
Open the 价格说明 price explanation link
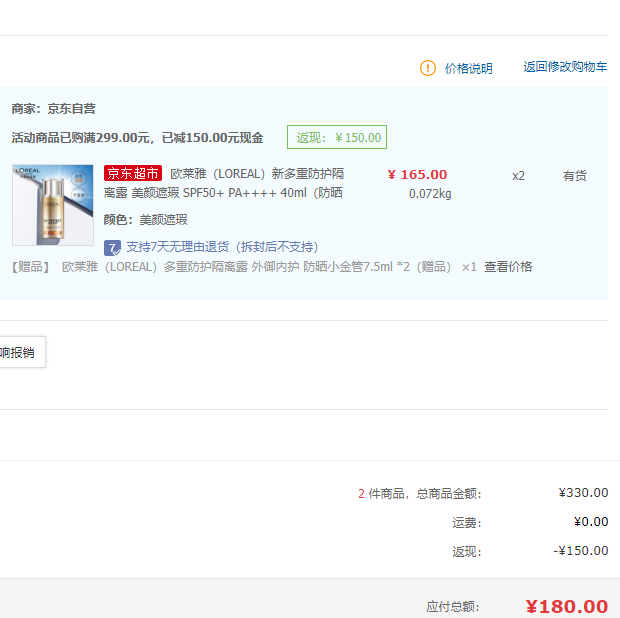pos(469,68)
